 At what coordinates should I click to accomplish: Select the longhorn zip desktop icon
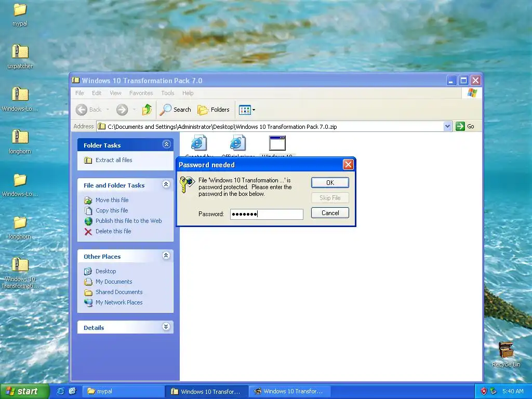20,142
